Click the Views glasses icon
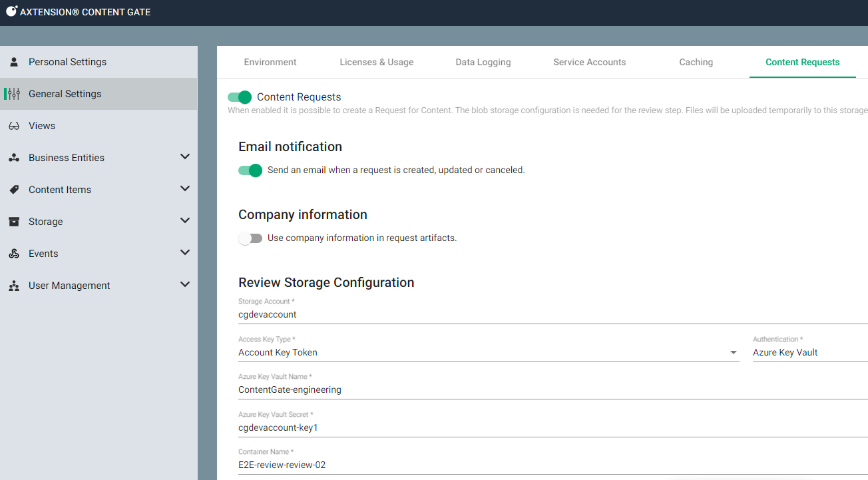868x480 pixels. click(x=14, y=126)
